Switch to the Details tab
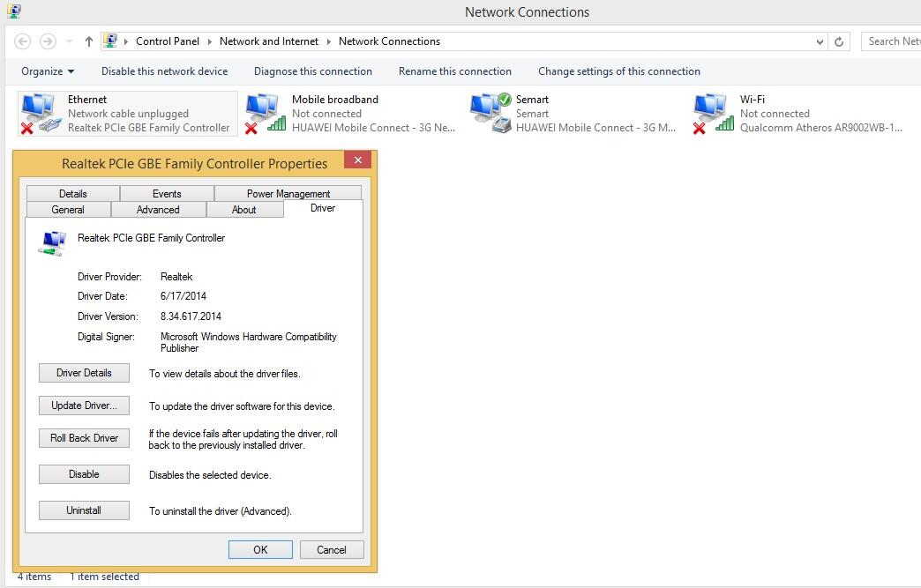921x588 pixels. (x=73, y=193)
